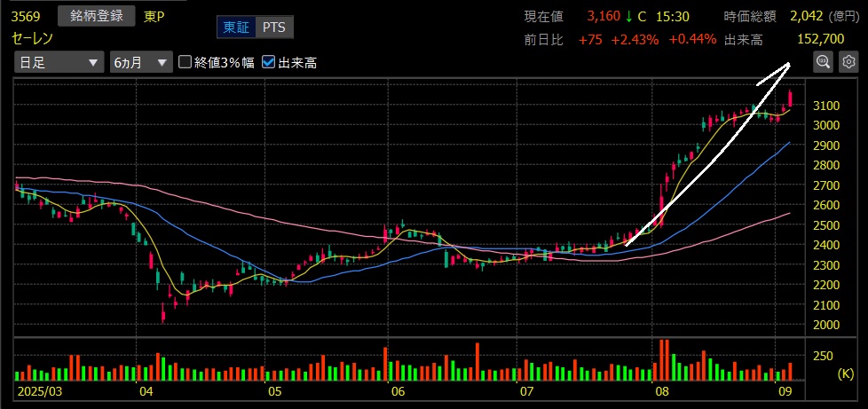Click the checkmark of the 出来高 option

point(268,62)
